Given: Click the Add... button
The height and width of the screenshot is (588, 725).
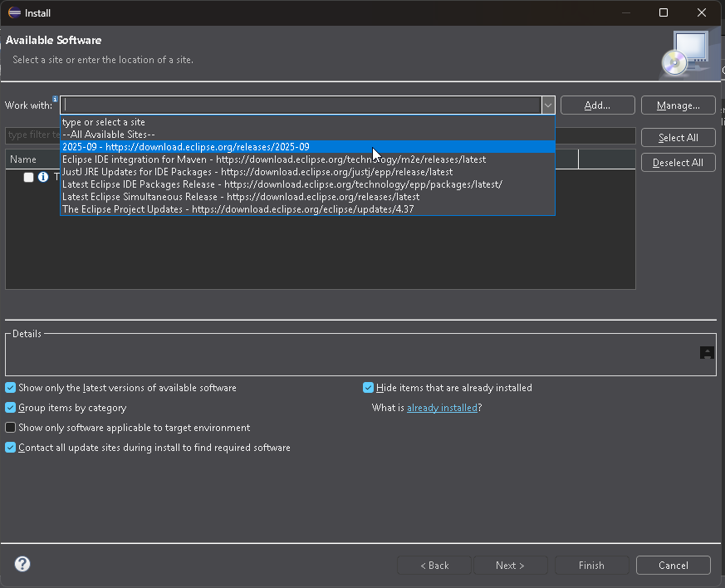Looking at the screenshot, I should tap(597, 105).
